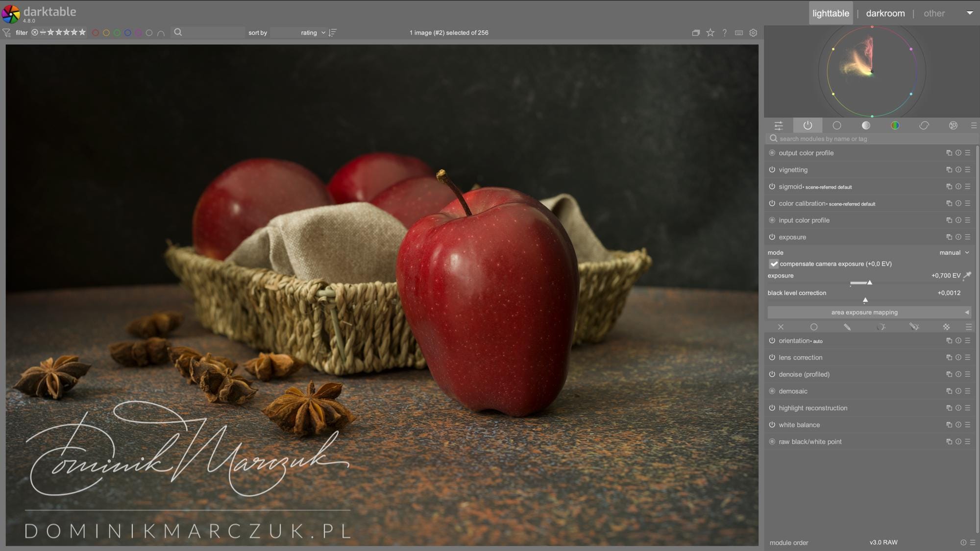Reset lens correction module parameters
This screenshot has height=551, width=980.
point(958,358)
